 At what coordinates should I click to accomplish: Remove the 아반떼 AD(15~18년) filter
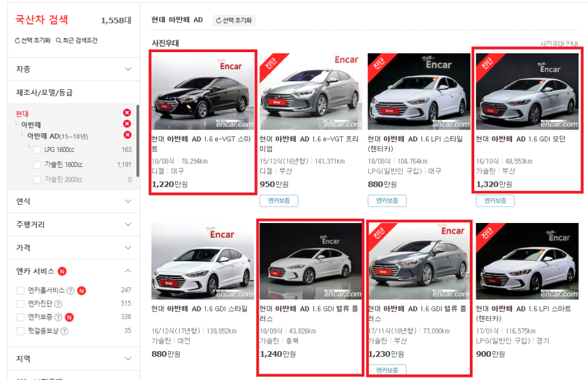pyautogui.click(x=128, y=135)
